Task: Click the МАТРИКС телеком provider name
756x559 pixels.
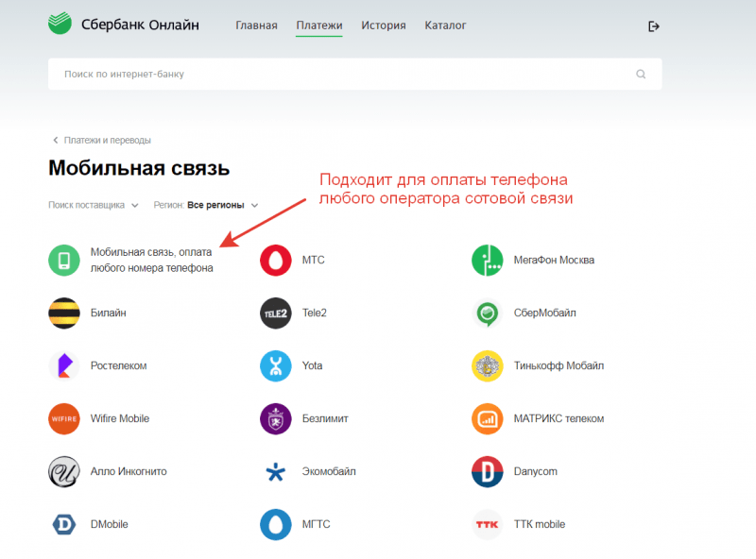Action: coord(558,418)
